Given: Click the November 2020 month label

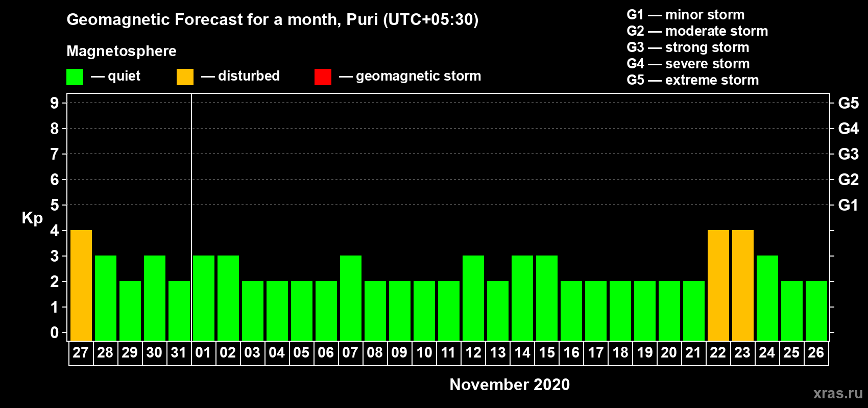Looking at the screenshot, I should click(x=510, y=385).
